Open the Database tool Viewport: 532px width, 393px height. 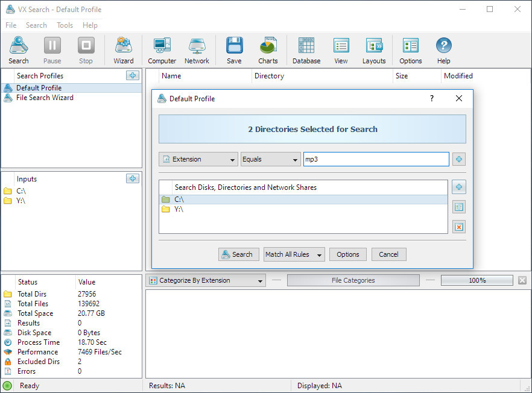coord(306,50)
